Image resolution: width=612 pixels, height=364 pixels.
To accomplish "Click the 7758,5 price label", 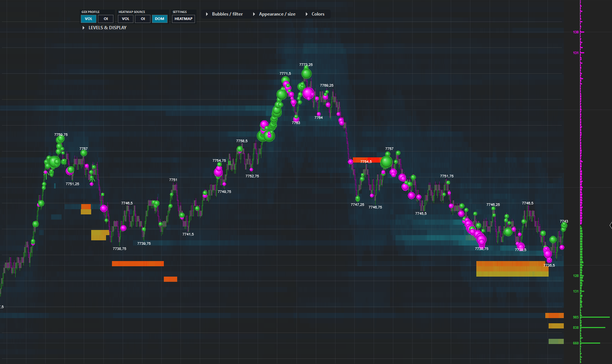I will point(242,141).
